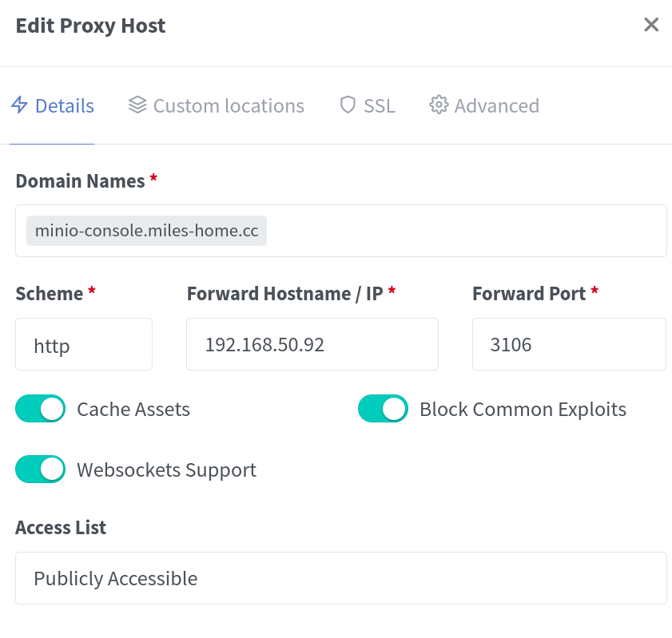Click the minio-console.miles-home.cc domain tag
The width and height of the screenshot is (672, 638).
point(146,231)
